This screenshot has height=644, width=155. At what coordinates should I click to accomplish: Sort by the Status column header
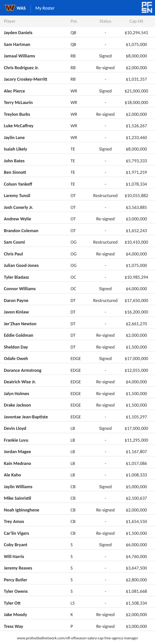(x=105, y=21)
